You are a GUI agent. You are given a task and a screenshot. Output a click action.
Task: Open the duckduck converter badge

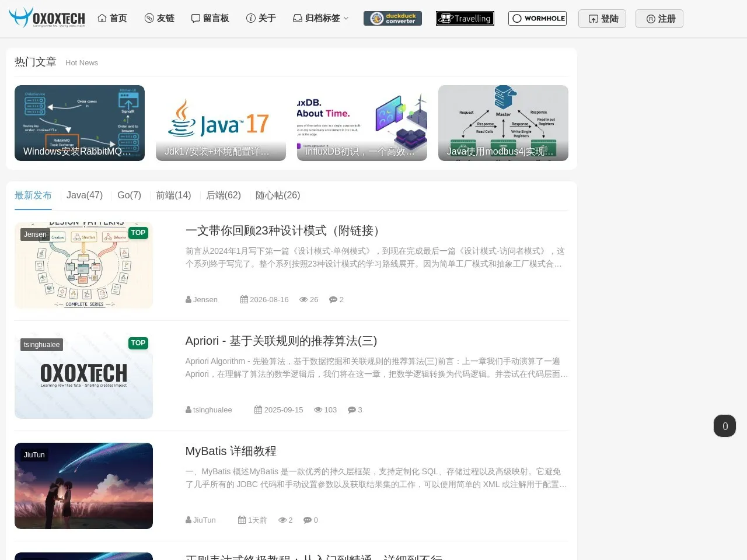click(x=393, y=19)
